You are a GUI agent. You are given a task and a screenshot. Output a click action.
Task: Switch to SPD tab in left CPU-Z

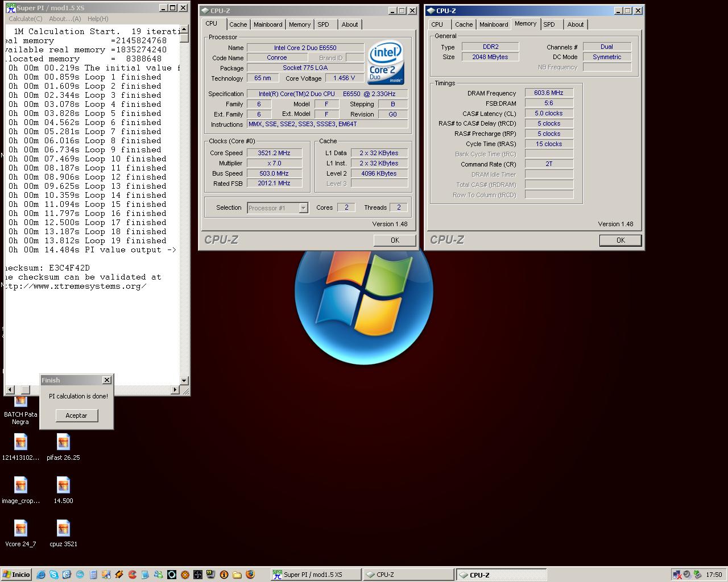[x=323, y=24]
